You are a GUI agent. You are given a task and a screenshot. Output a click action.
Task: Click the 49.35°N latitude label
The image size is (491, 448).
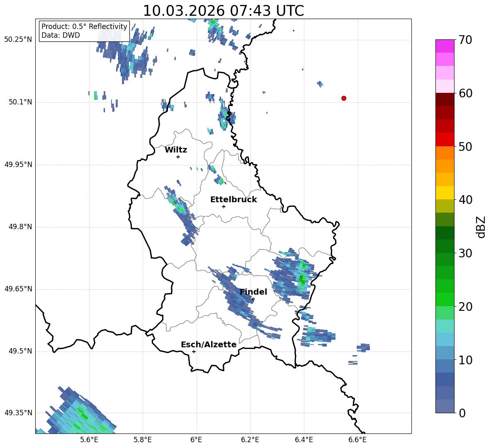pyautogui.click(x=18, y=413)
